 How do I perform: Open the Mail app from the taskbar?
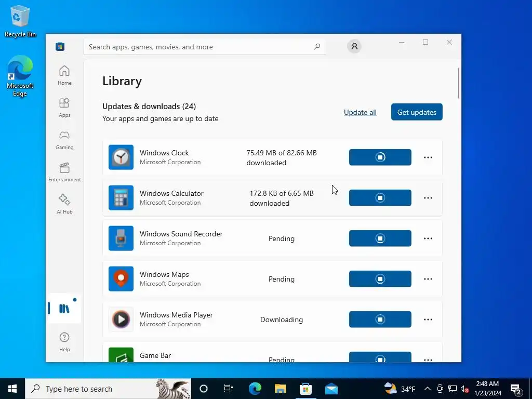pos(331,389)
